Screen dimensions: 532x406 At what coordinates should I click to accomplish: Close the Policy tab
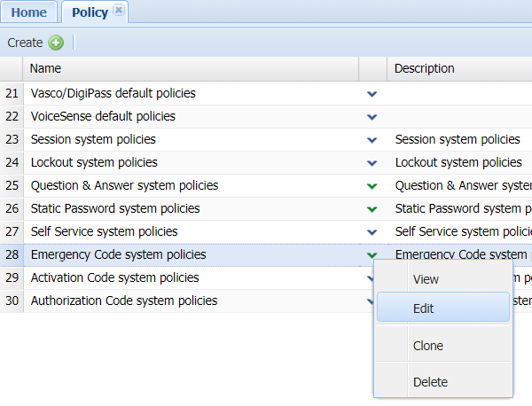tap(119, 11)
